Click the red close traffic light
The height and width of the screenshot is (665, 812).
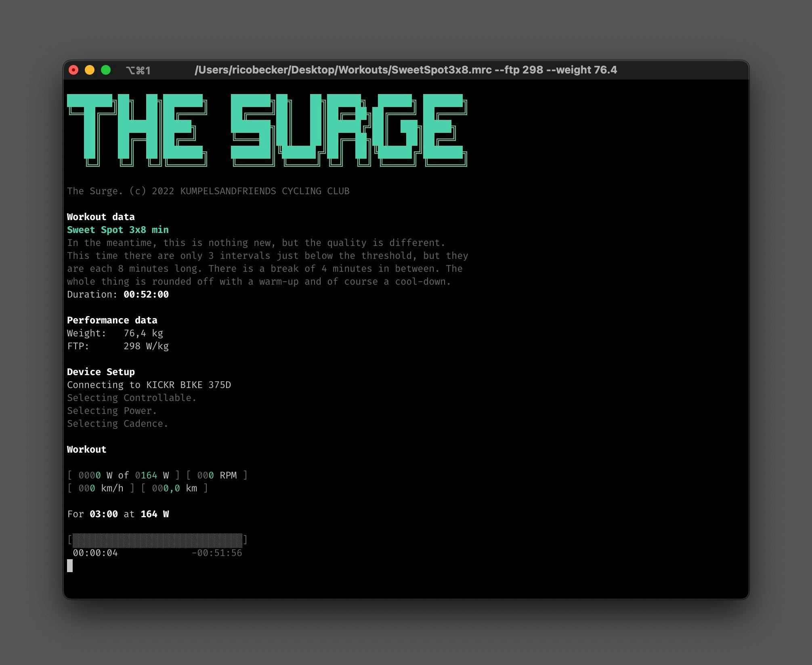(73, 69)
